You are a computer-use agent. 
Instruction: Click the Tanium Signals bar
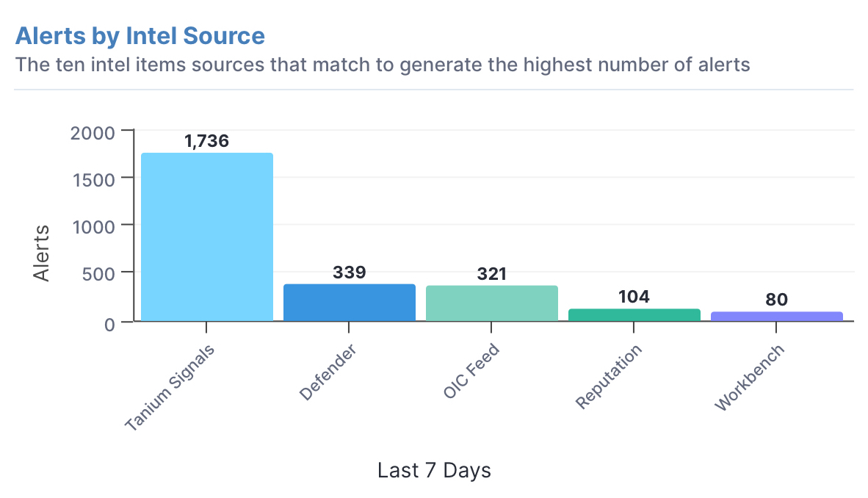click(207, 237)
